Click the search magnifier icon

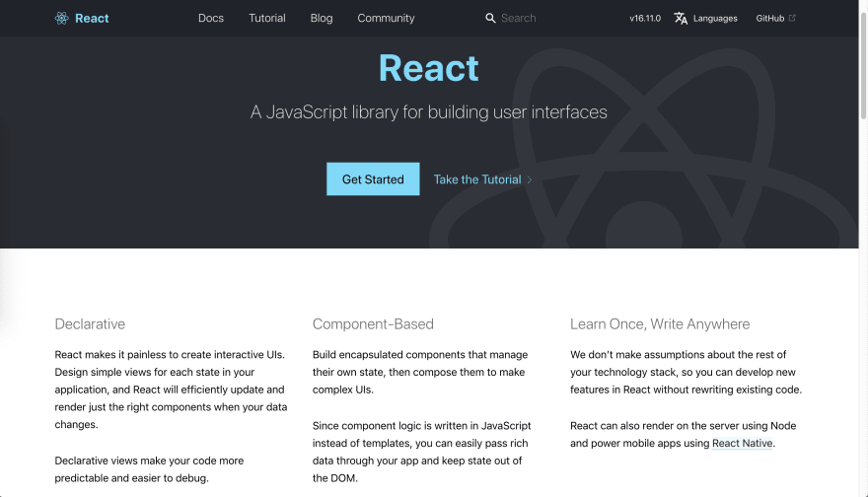point(490,19)
